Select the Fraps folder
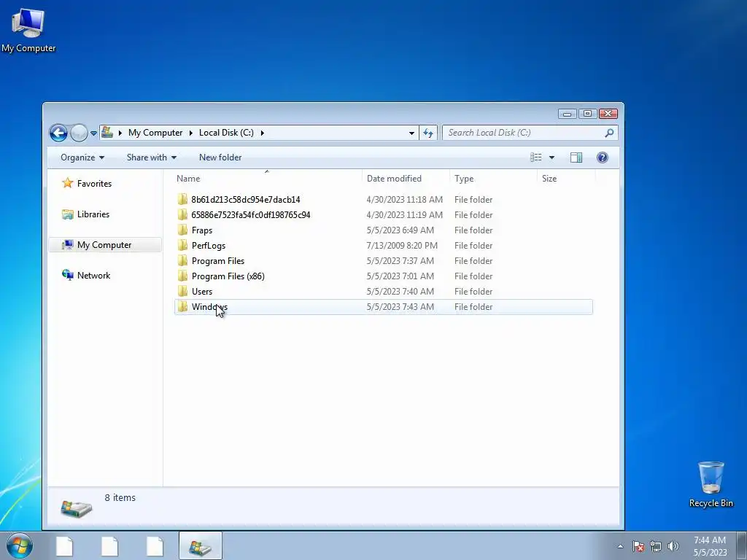The image size is (747, 560). click(x=384, y=230)
